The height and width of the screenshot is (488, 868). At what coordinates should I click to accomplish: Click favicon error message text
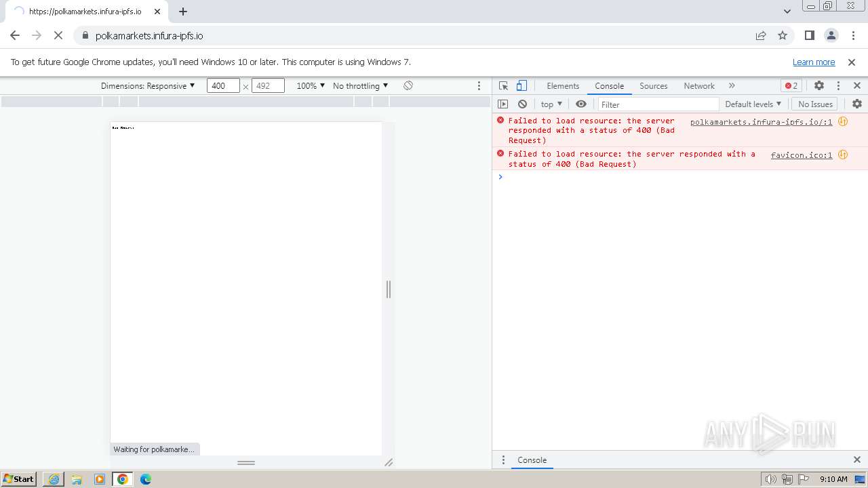click(631, 159)
